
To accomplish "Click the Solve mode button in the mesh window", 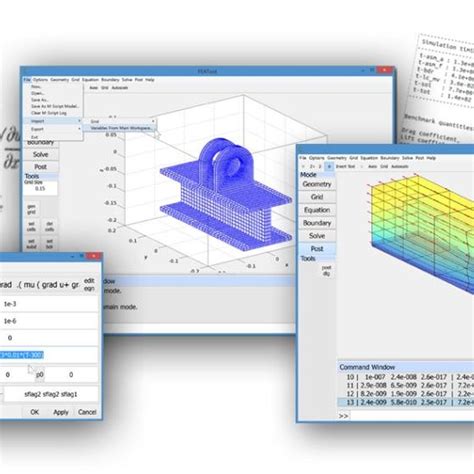I will [x=41, y=154].
